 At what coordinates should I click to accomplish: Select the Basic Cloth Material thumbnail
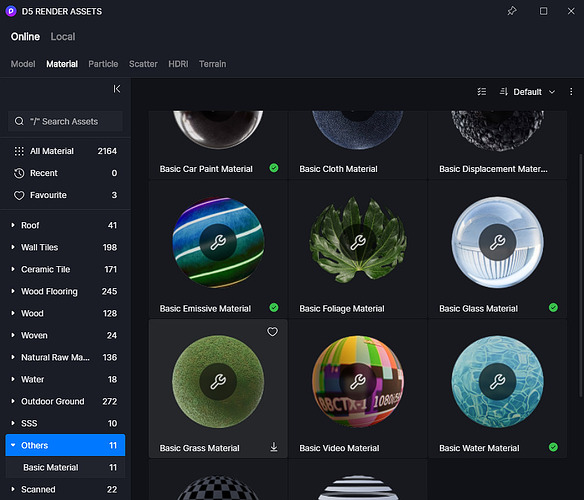(358, 130)
